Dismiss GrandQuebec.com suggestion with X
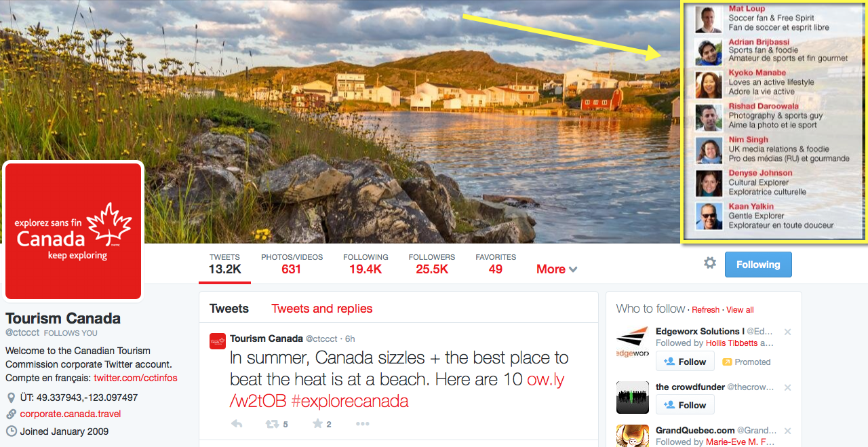Screen dimensions: 868x447 [787, 431]
